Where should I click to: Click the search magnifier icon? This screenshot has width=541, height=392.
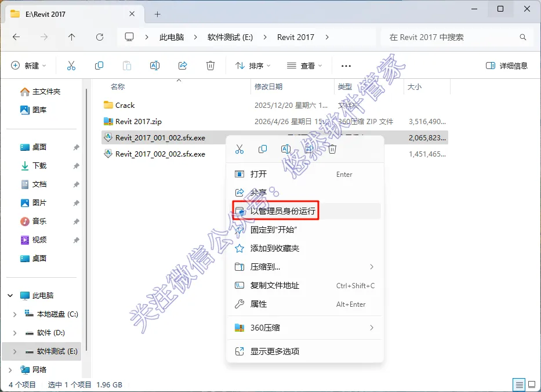(522, 37)
